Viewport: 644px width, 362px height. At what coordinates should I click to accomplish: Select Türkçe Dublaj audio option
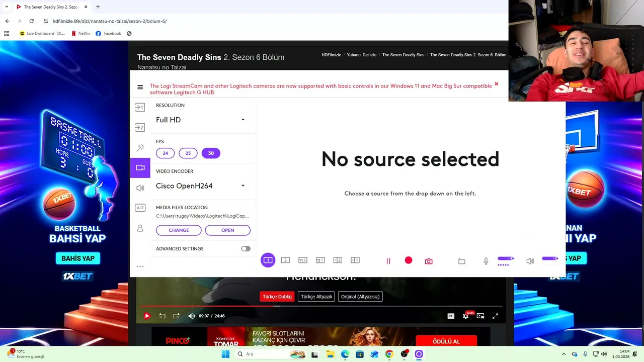(277, 297)
